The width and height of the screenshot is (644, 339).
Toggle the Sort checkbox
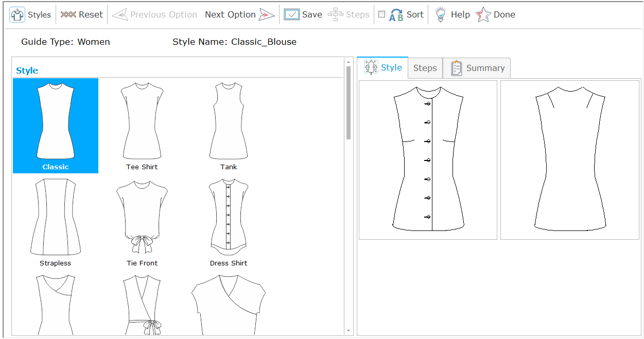click(x=381, y=14)
